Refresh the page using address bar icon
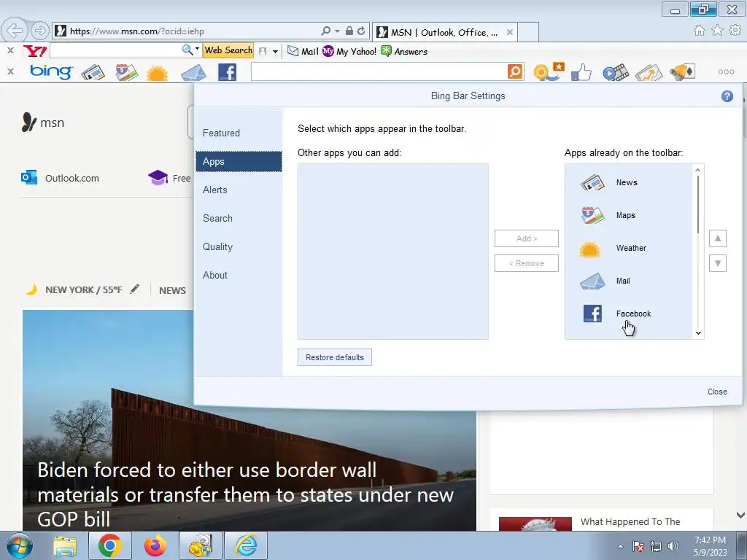This screenshot has width=747, height=560. click(x=362, y=31)
